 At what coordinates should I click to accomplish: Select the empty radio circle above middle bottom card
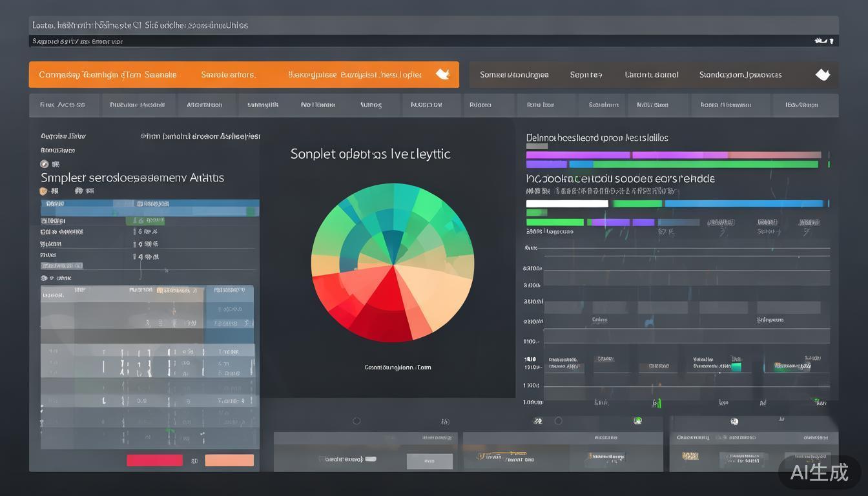pyautogui.click(x=559, y=421)
